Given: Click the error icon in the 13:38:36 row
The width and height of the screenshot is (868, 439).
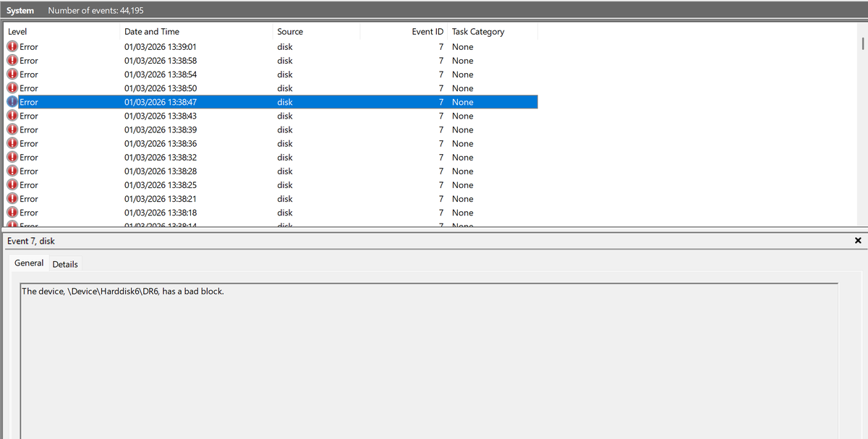Looking at the screenshot, I should pos(12,143).
